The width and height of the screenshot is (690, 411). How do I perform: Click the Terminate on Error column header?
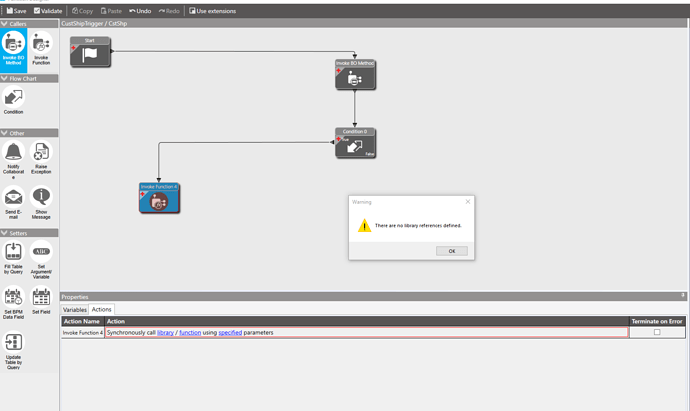[x=657, y=321]
